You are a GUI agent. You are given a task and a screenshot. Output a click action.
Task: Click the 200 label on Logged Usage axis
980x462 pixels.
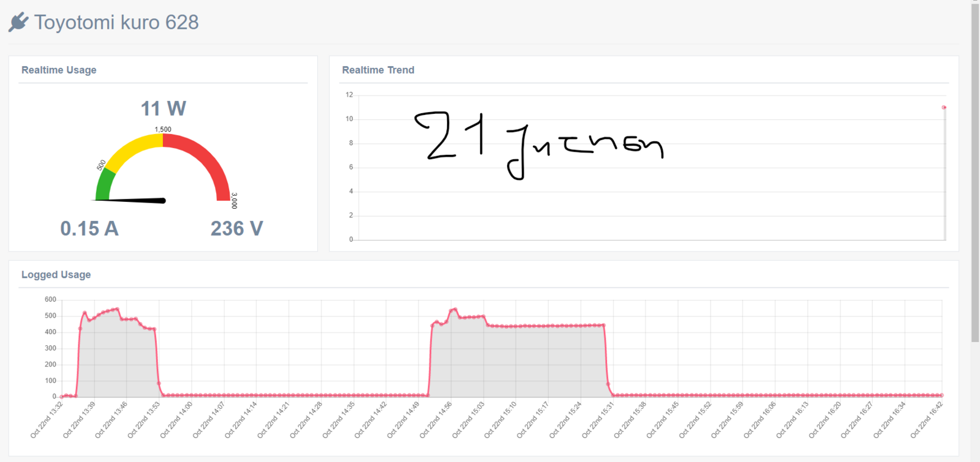50,364
